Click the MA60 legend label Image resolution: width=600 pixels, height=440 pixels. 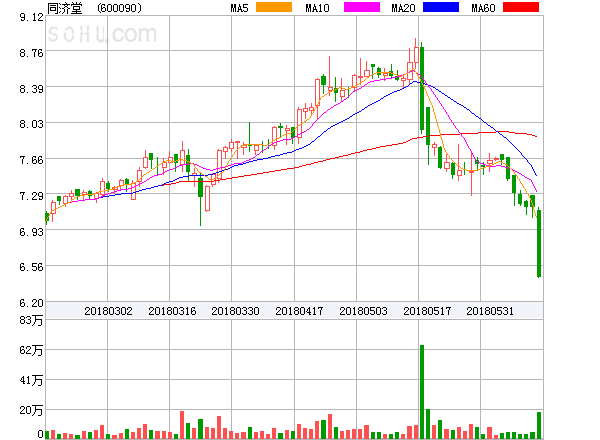(x=483, y=8)
